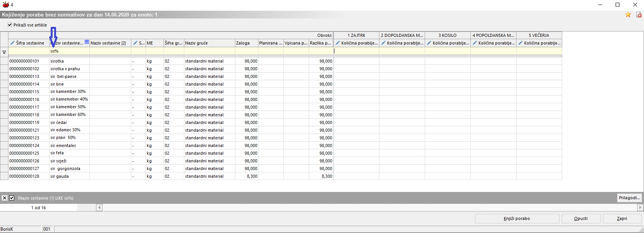Sort by the Naziv gruče column header
Screen dimensions: 644x233
click(210, 43)
